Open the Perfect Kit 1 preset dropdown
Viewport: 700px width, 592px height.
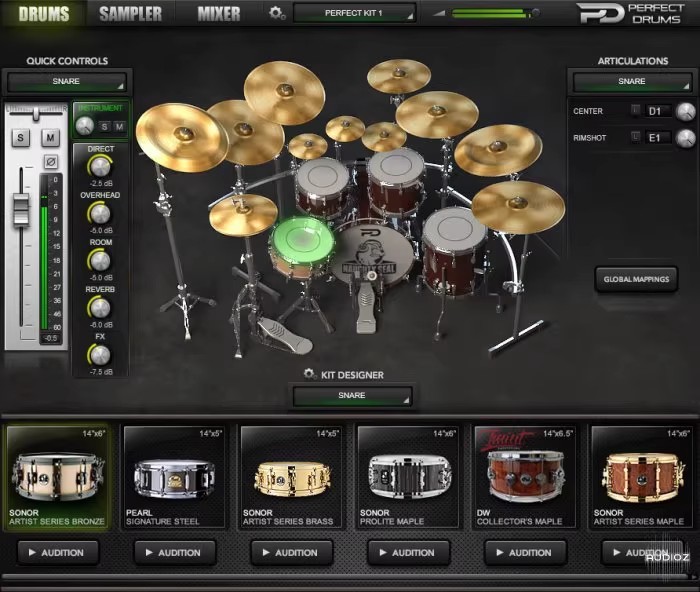coord(355,13)
